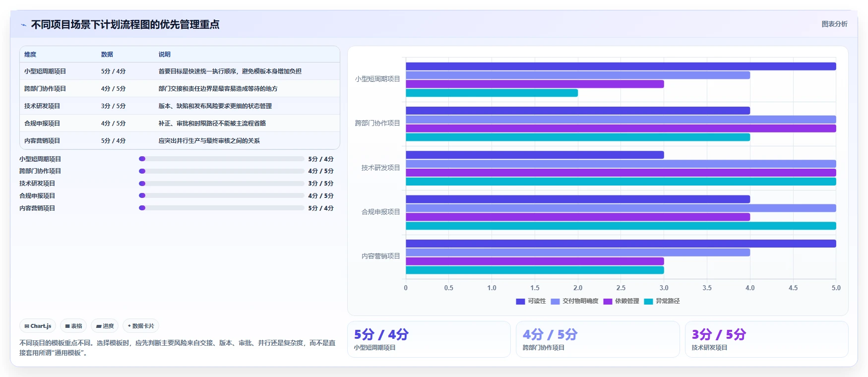Toggle the 异常路径 legend color swatch

point(648,301)
